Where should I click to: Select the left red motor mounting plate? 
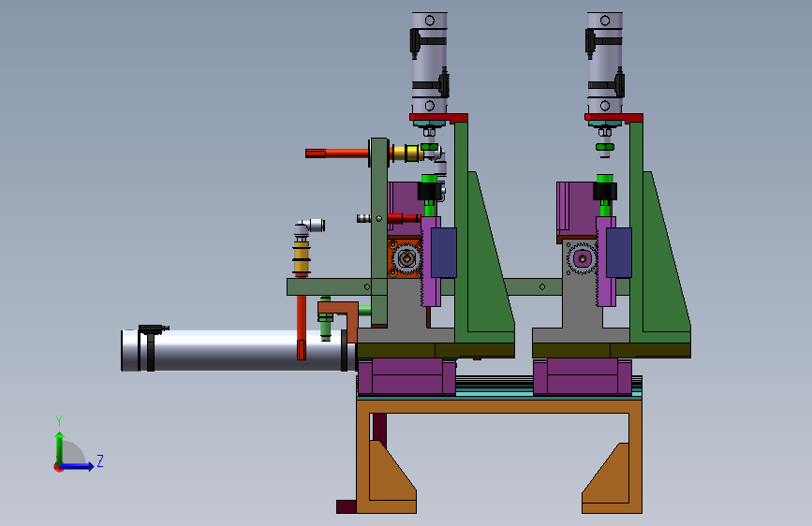pyautogui.click(x=438, y=119)
